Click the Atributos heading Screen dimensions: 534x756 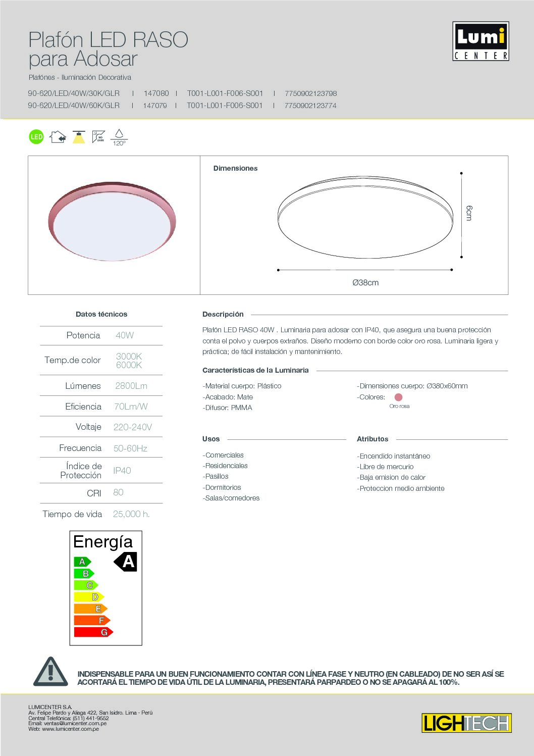coord(372,439)
